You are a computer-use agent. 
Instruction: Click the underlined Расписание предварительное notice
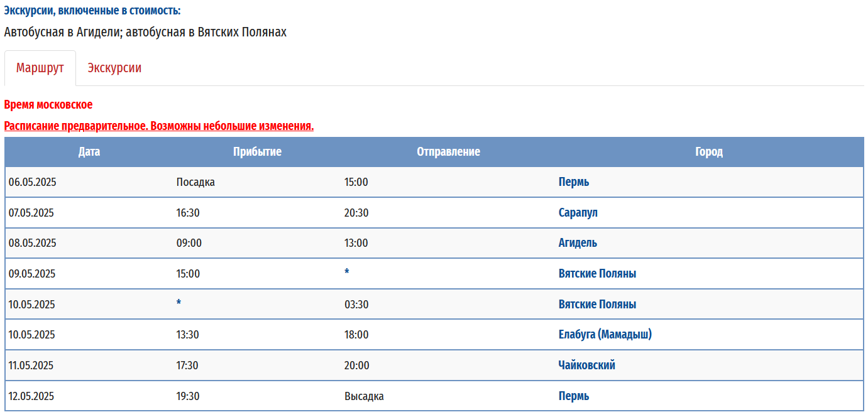pos(159,126)
